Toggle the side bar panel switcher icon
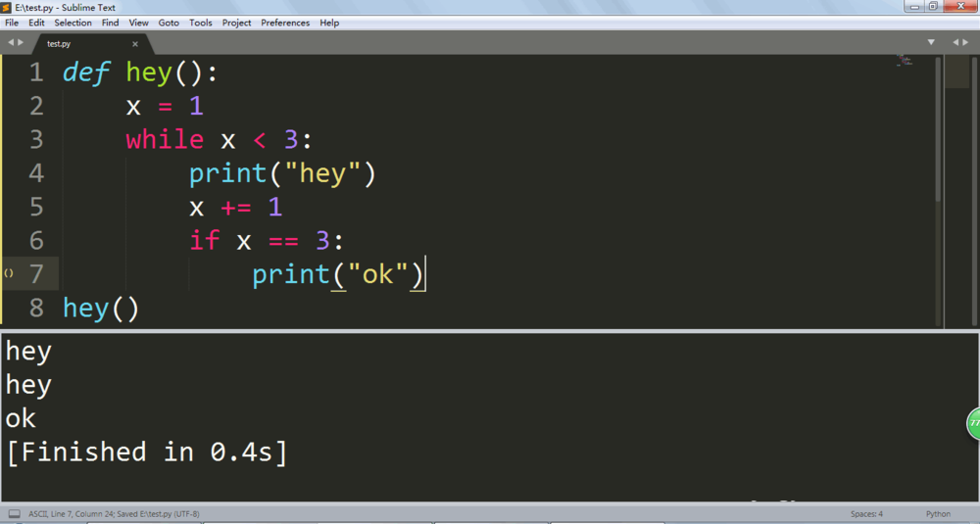This screenshot has height=524, width=980. click(14, 514)
